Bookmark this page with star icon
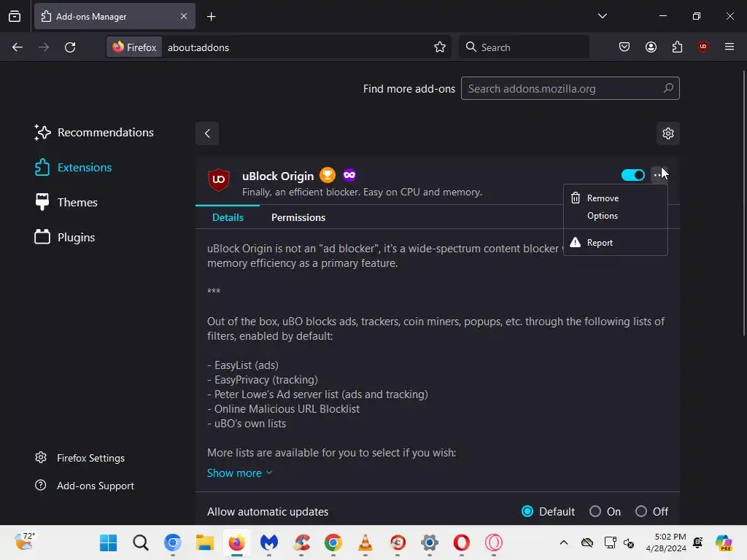This screenshot has width=747, height=560. click(439, 47)
